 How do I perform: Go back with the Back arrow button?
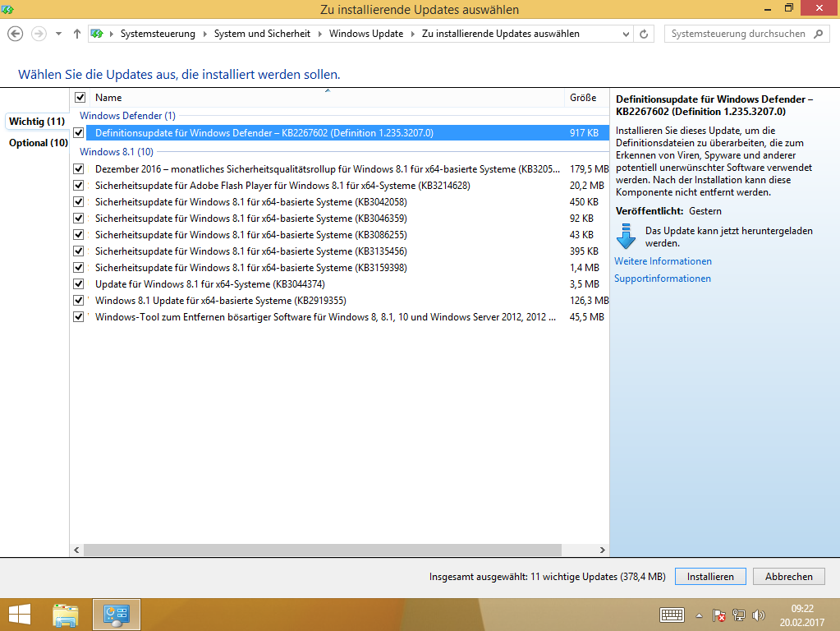15,34
